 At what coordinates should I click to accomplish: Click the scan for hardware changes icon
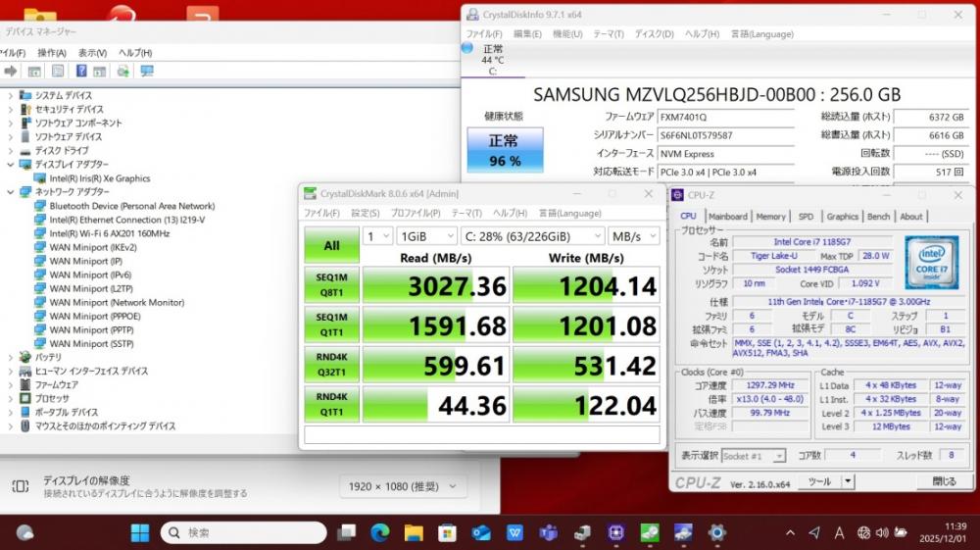(x=147, y=72)
